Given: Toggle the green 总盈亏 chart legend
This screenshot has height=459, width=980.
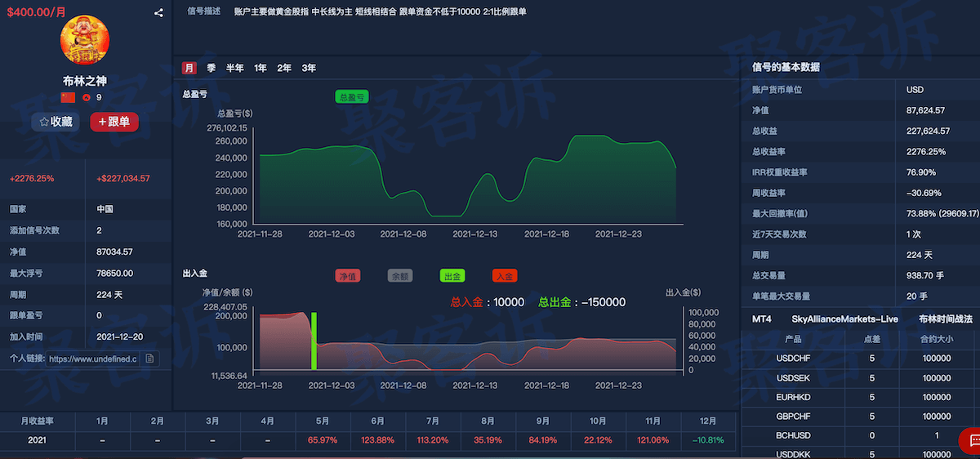Looking at the screenshot, I should [351, 96].
